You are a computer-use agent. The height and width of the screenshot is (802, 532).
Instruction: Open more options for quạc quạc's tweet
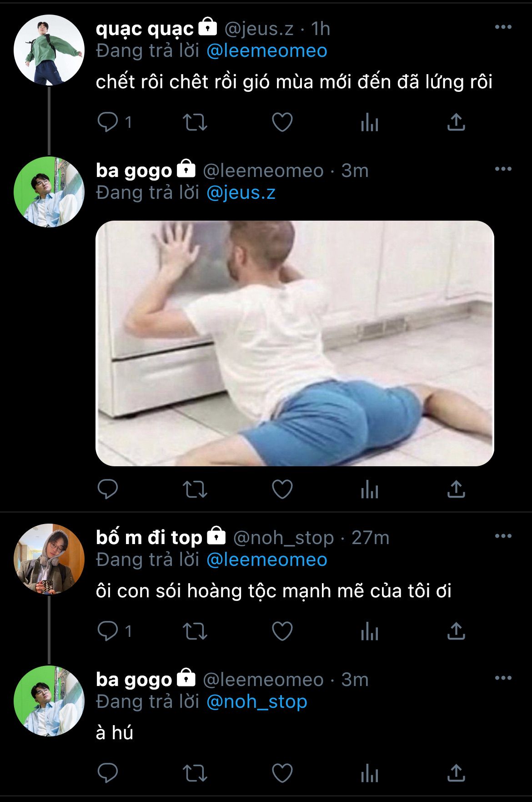[x=503, y=27]
